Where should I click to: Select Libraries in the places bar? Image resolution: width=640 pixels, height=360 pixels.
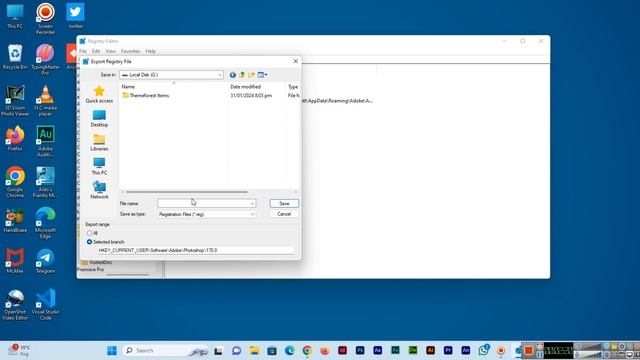pos(99,142)
